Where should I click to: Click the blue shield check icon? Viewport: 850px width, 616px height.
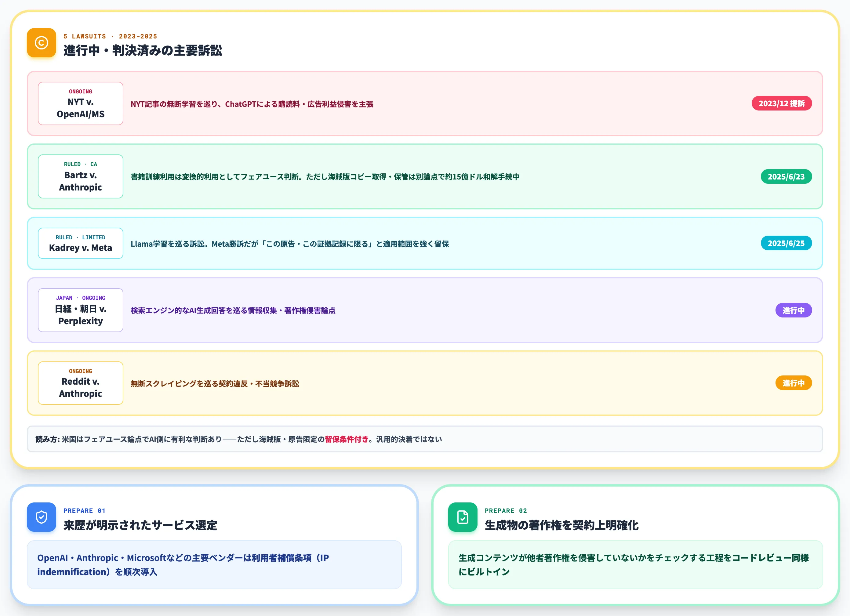click(x=41, y=517)
